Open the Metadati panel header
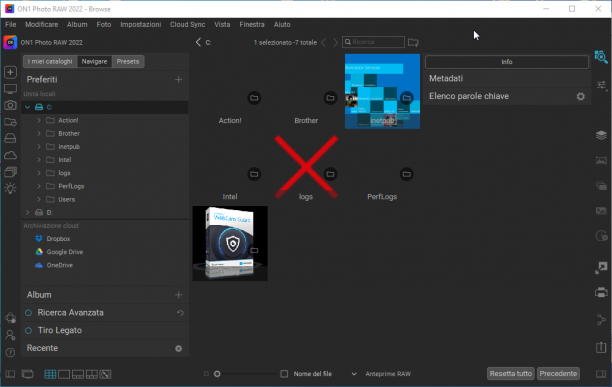 (507, 78)
